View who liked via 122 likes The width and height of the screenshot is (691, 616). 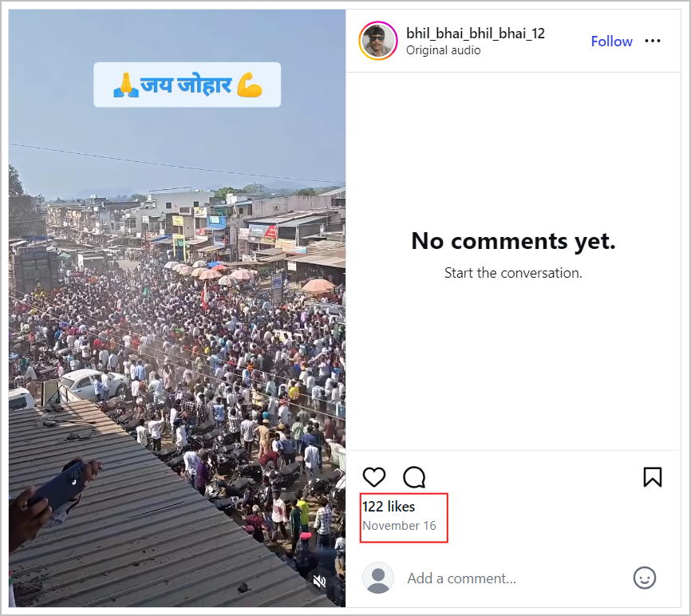[389, 507]
